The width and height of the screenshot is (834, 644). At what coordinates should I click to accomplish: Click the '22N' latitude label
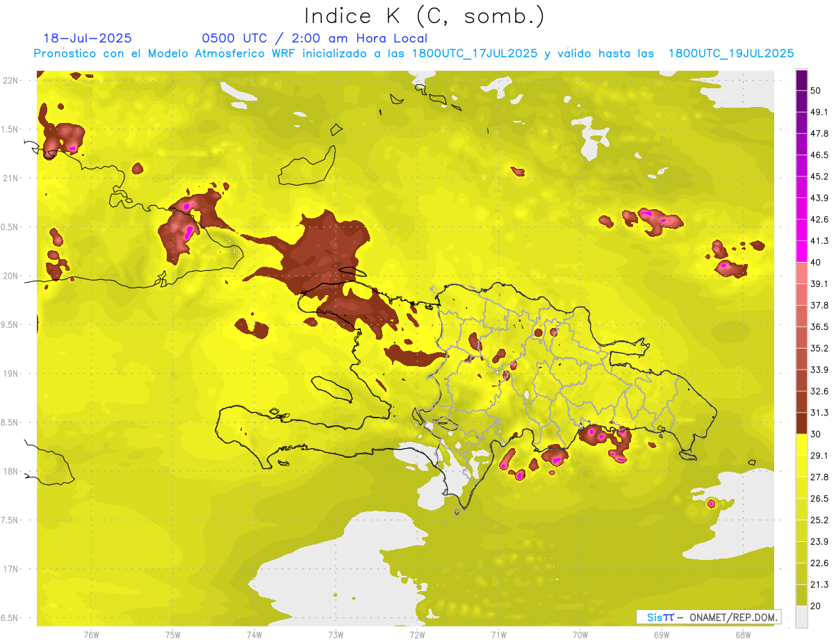tap(10, 81)
